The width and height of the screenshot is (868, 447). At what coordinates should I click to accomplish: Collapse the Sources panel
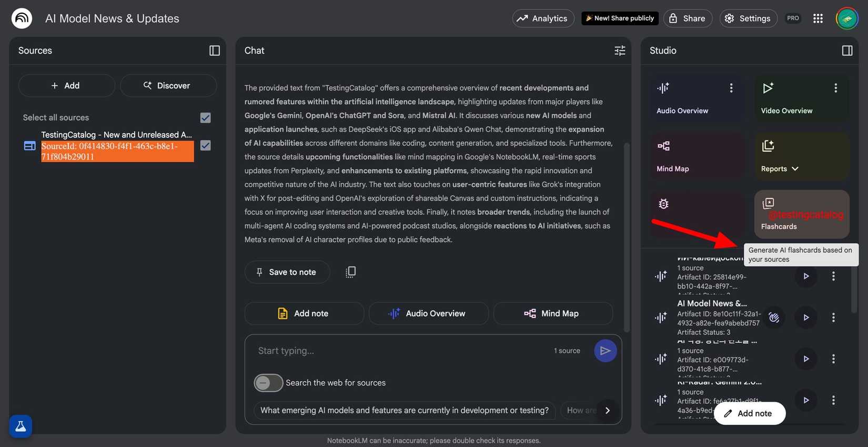[x=214, y=50]
